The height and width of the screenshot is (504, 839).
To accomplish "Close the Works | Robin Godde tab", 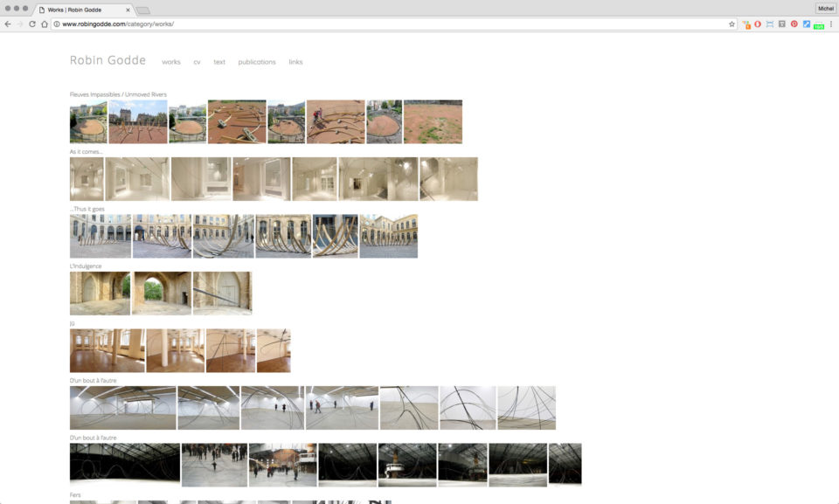I will tap(128, 10).
